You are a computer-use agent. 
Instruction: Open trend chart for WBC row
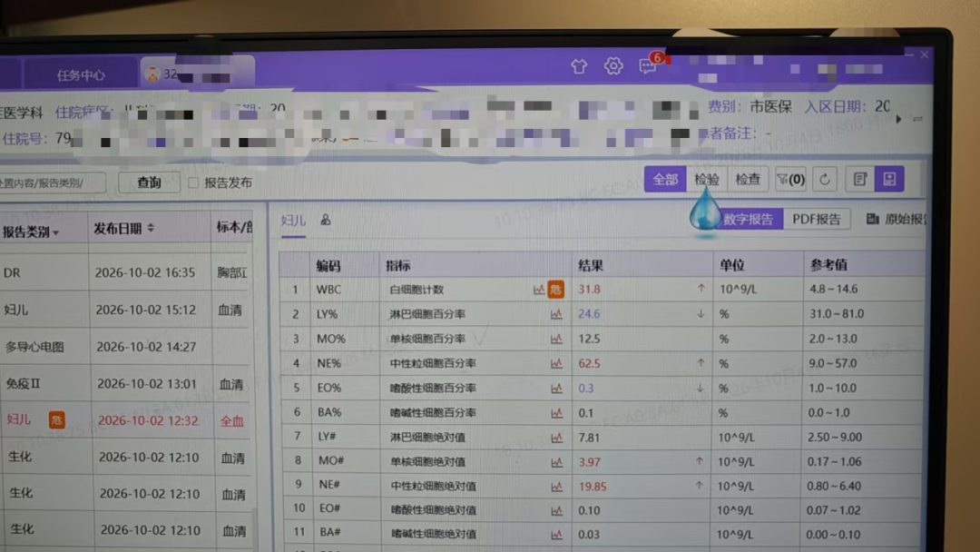pos(539,290)
